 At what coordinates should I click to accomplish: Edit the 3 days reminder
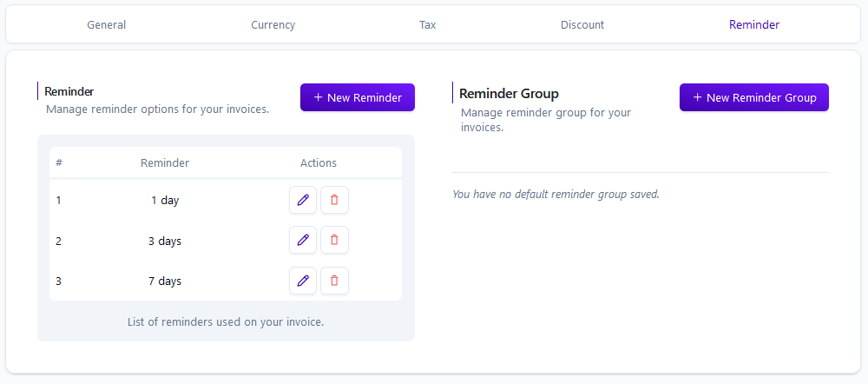[x=303, y=240]
